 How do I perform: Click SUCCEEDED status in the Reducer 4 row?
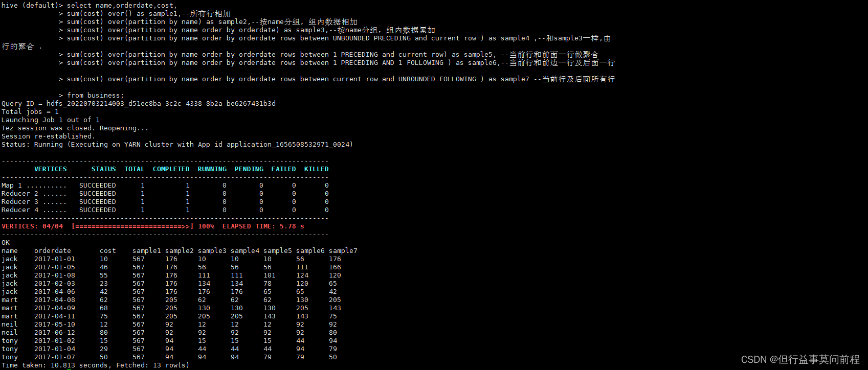pos(98,210)
